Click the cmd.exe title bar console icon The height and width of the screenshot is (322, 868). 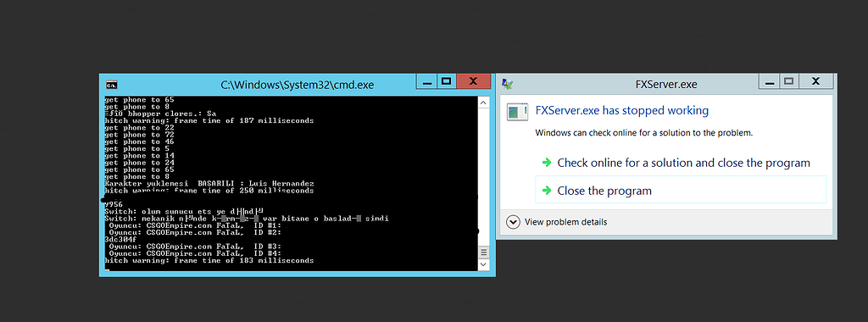(111, 85)
